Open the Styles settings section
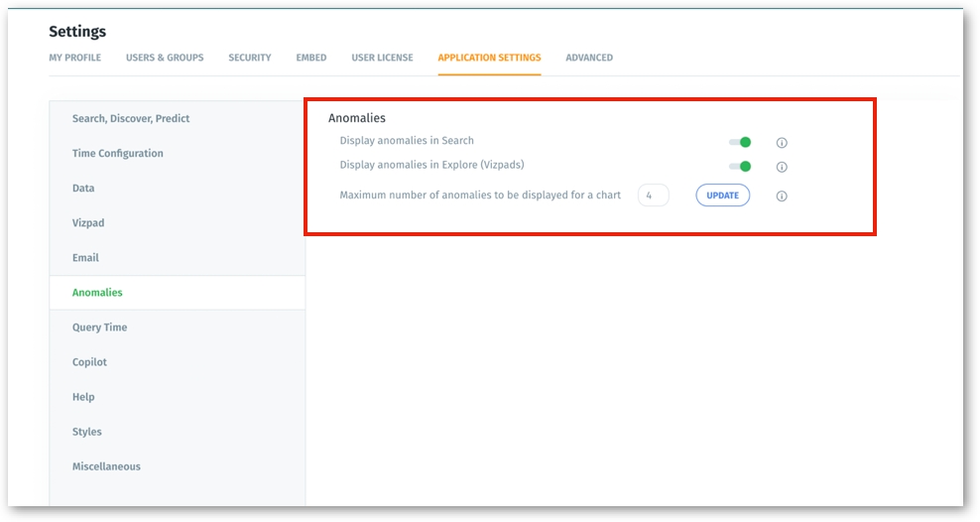Image resolution: width=980 pixels, height=522 pixels. pos(87,432)
